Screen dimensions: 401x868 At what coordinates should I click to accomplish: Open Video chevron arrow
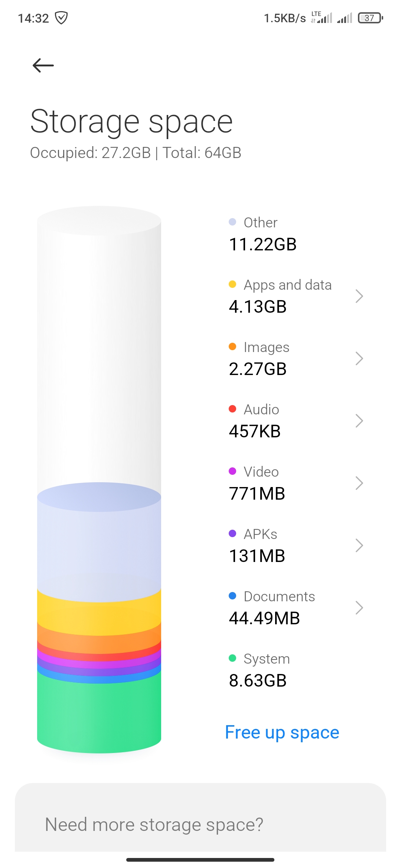click(359, 483)
